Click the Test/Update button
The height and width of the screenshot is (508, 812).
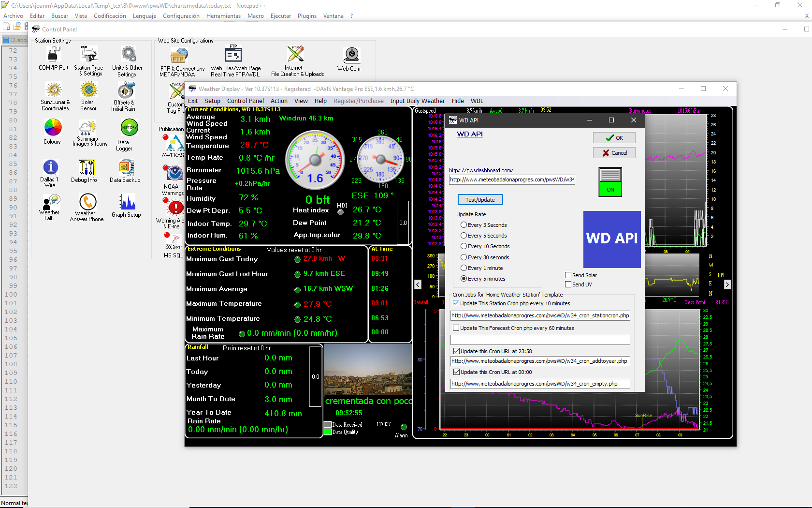(x=480, y=200)
